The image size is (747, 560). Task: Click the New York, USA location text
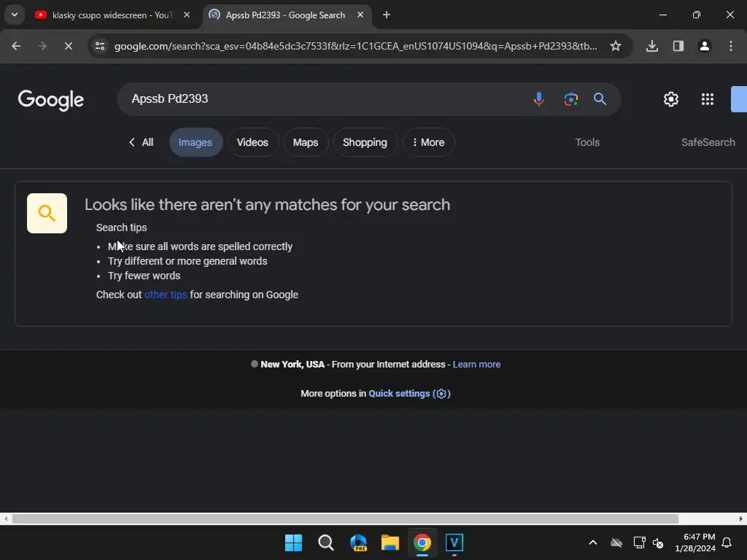[x=293, y=365]
